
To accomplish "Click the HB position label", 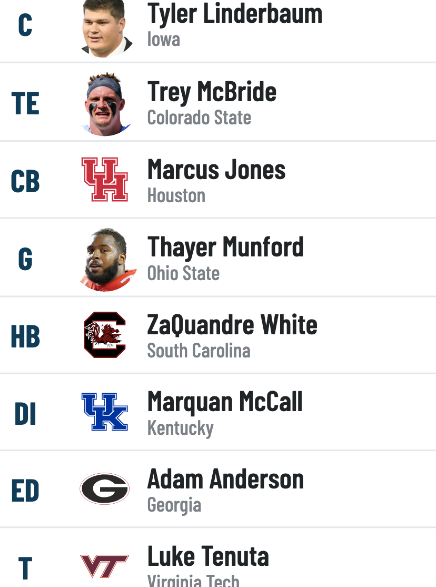I will pyautogui.click(x=25, y=337).
